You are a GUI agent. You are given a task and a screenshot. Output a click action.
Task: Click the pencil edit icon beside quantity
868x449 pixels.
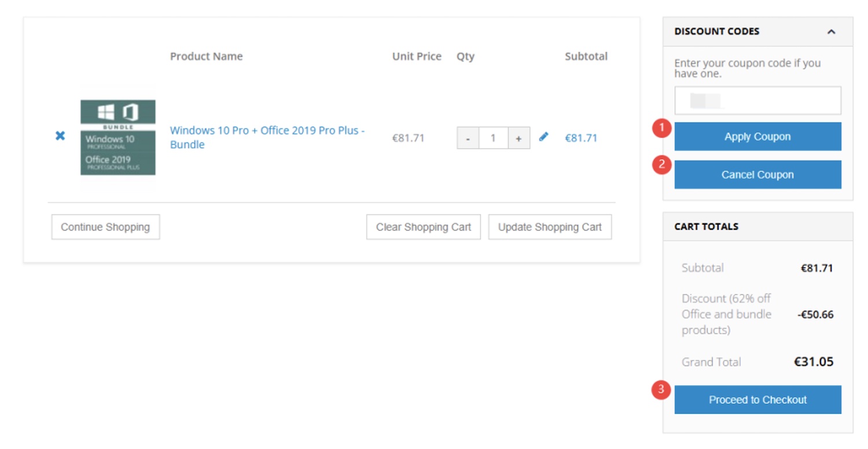coord(543,137)
